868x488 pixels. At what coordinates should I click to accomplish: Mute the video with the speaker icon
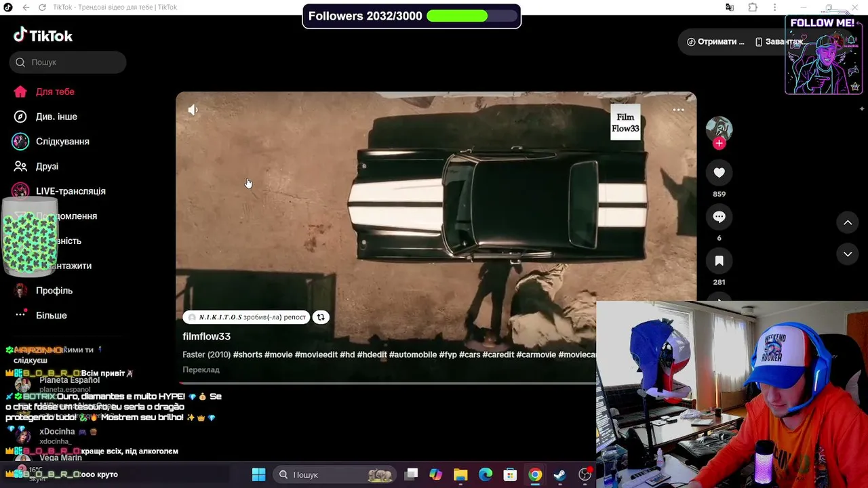coord(193,110)
